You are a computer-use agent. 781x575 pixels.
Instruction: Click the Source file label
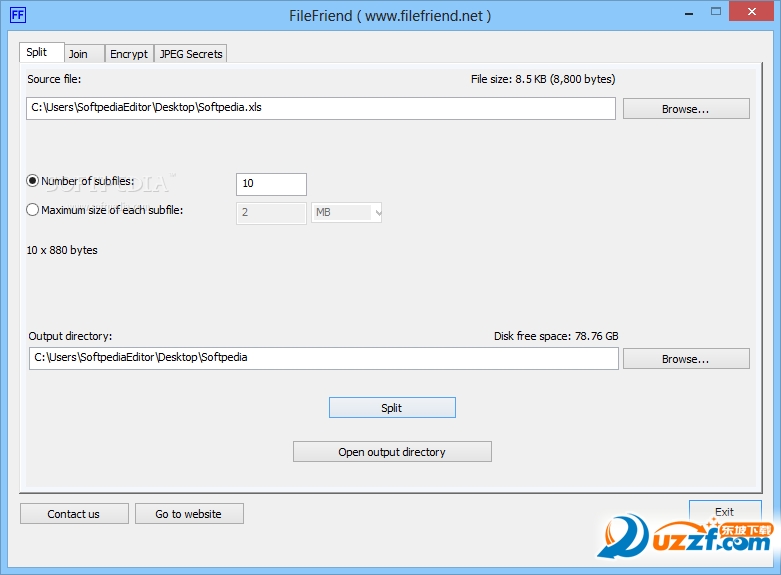point(54,79)
